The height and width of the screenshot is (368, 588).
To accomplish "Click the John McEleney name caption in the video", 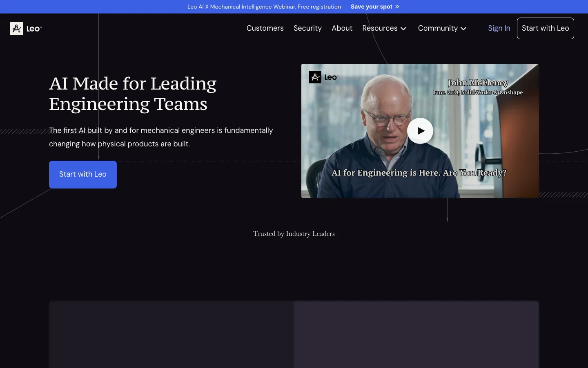I will [478, 83].
